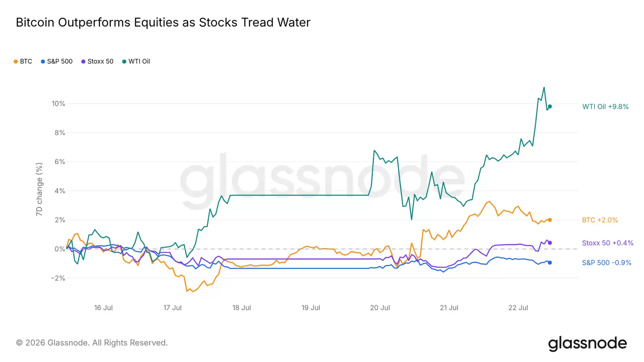Toggle the WTI Oil legend entry
The height and width of the screenshot is (362, 644).
coord(136,62)
